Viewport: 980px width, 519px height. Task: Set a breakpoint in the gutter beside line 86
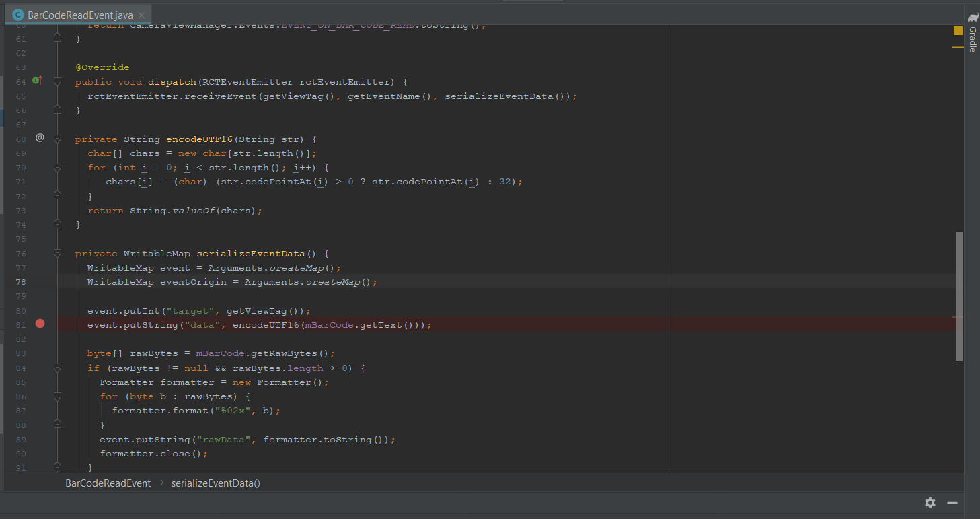[x=40, y=396]
